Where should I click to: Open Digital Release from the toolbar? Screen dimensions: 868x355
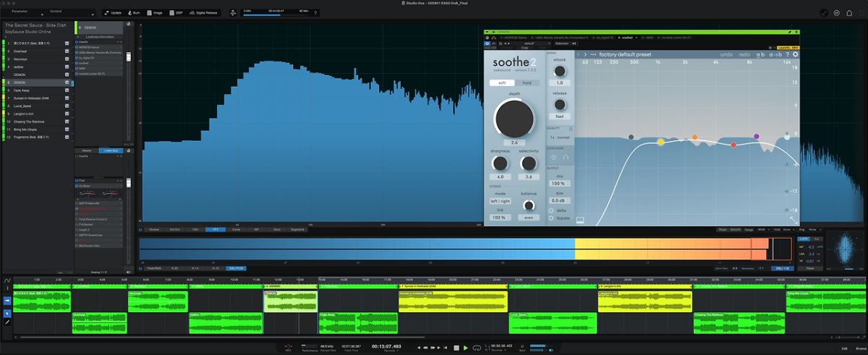pos(205,13)
